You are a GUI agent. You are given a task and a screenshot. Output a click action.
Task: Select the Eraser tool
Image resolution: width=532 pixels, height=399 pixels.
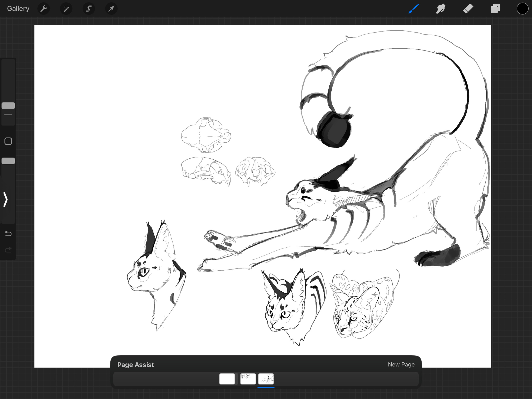tap(468, 9)
